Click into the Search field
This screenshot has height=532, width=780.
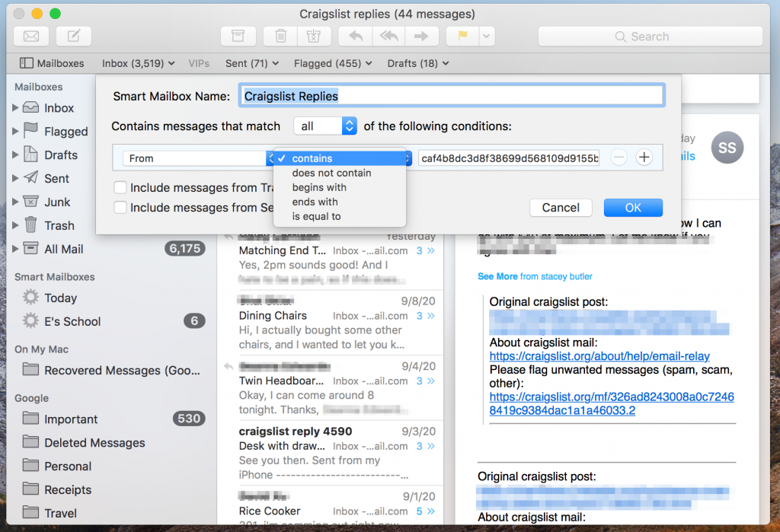tap(651, 37)
